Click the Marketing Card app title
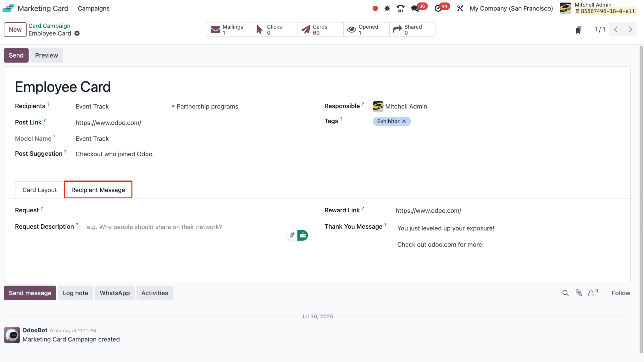 coord(43,8)
